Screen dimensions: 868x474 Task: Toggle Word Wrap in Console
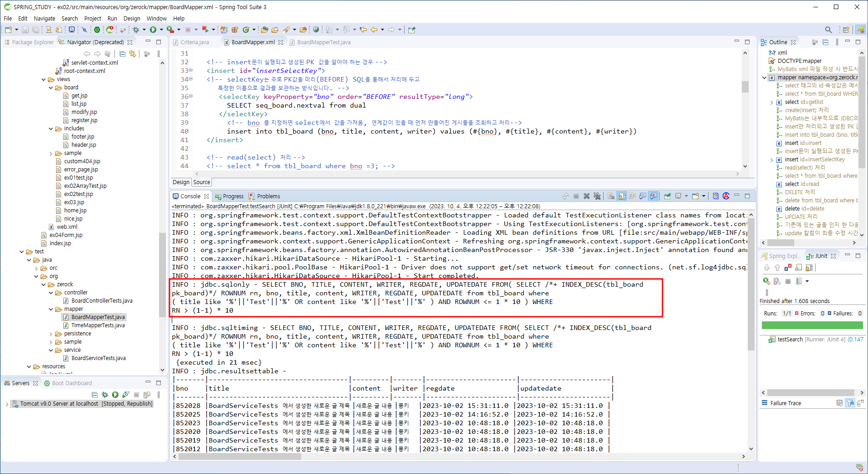coord(632,196)
